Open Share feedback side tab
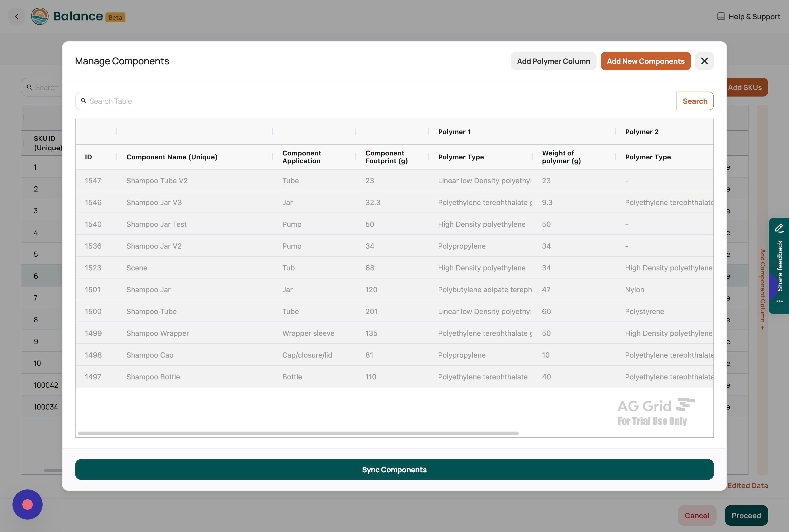This screenshot has width=789, height=532. tap(780, 266)
